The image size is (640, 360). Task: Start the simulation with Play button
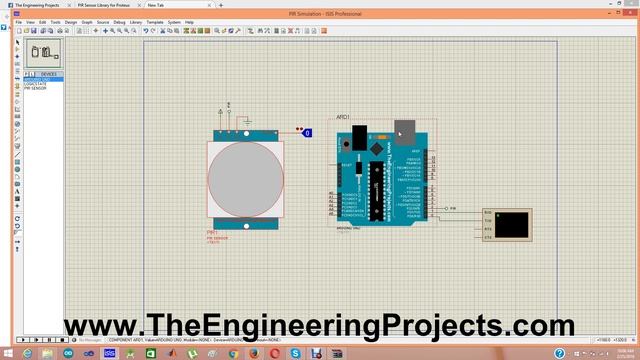pyautogui.click(x=23, y=340)
